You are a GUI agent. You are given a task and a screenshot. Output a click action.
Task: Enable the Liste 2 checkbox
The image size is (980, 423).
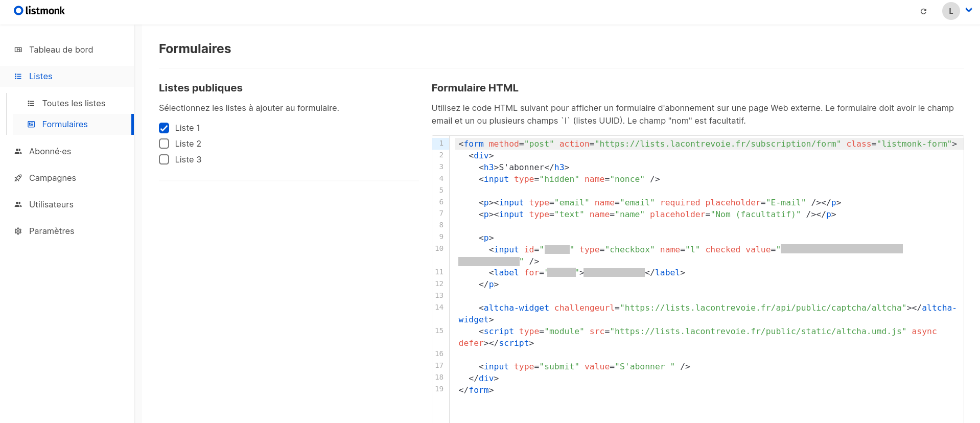pyautogui.click(x=164, y=144)
